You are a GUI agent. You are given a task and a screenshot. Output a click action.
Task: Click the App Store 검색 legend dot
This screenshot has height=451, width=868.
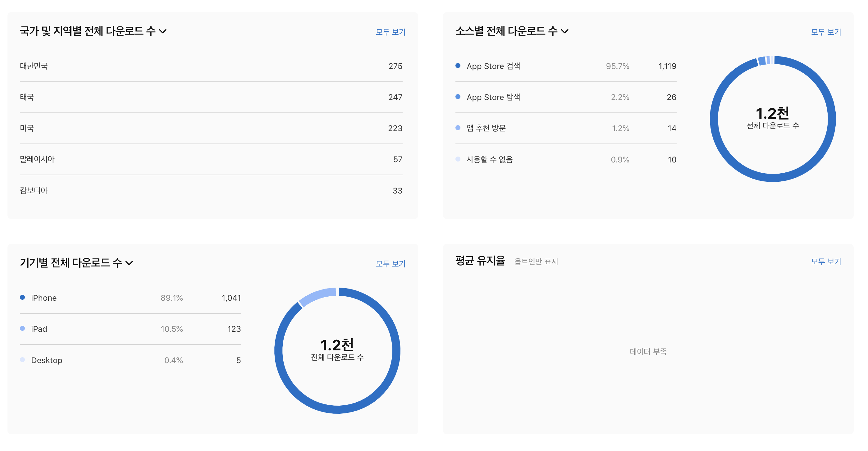(458, 66)
